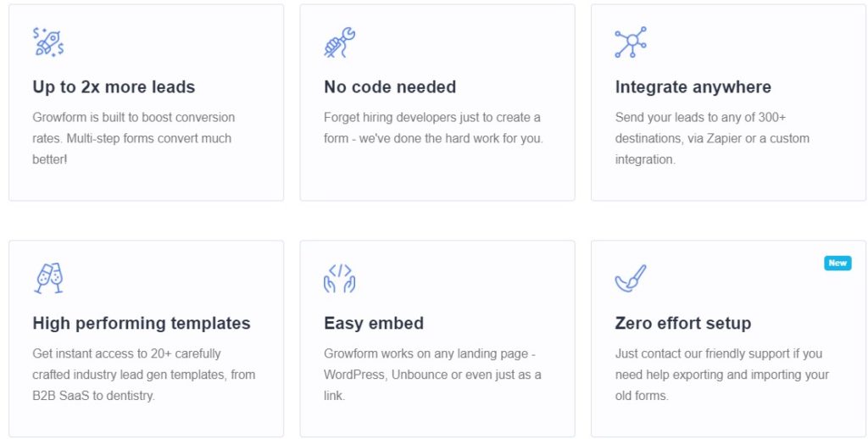Click the network nodes integration icon
This screenshot has width=868, height=439.
631,42
